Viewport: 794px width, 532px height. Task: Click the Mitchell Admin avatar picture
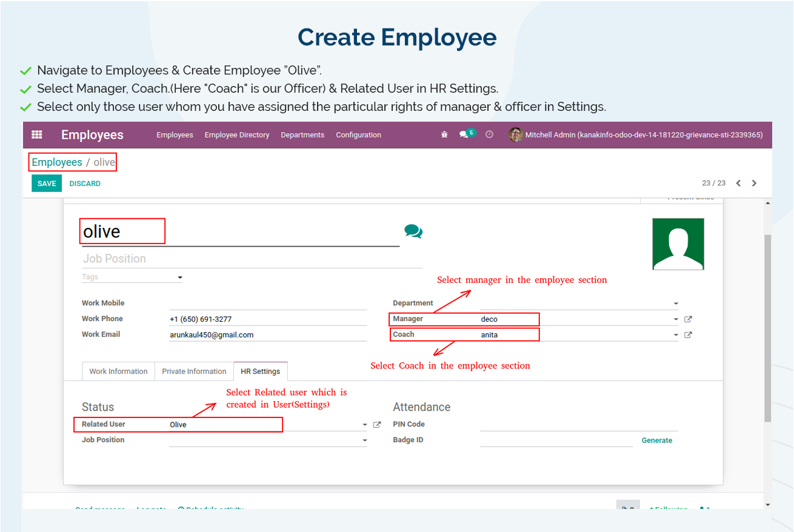point(516,135)
